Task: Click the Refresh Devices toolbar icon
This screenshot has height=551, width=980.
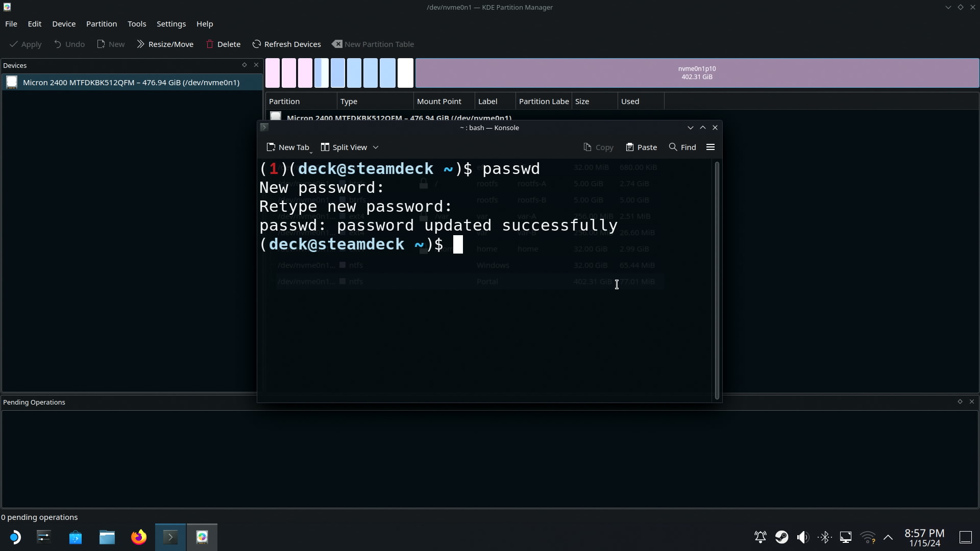Action: (257, 44)
